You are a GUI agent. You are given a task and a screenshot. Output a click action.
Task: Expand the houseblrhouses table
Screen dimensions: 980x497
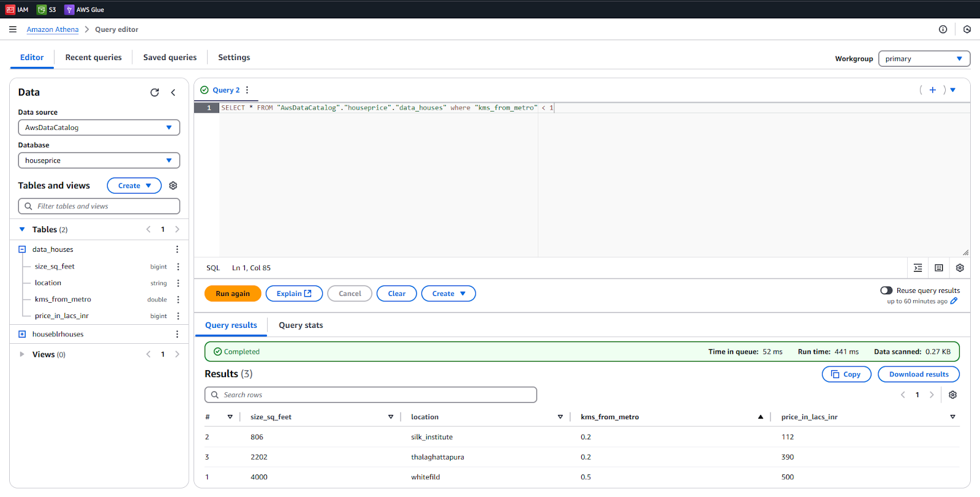point(22,334)
